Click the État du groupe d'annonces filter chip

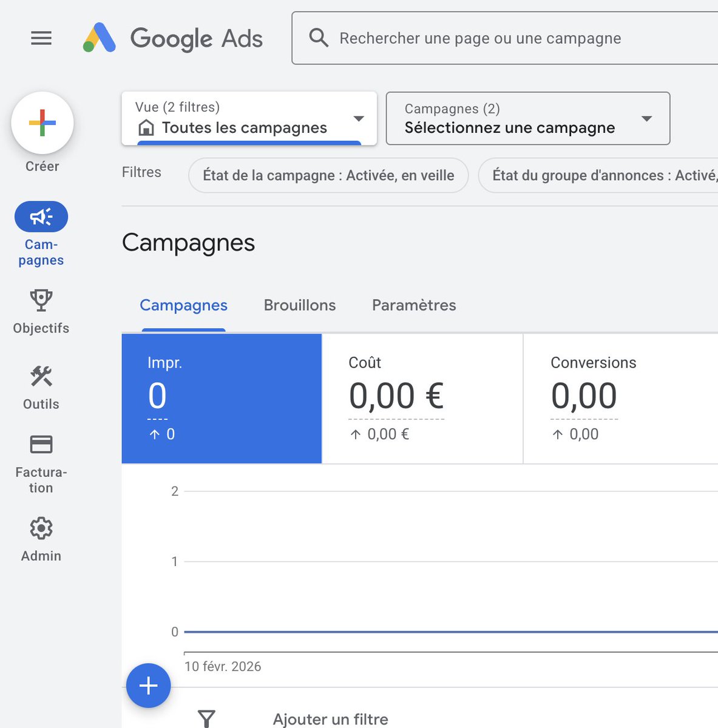tap(598, 175)
